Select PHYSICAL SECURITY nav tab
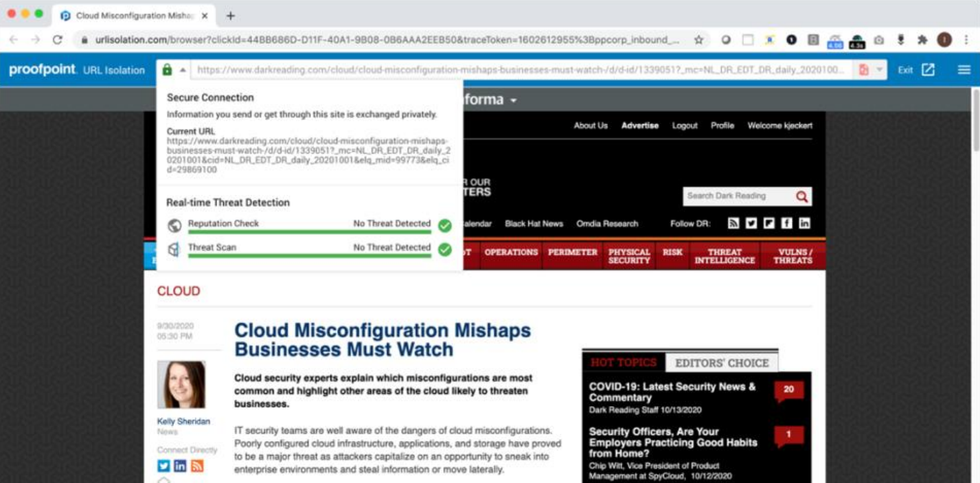980x483 pixels. tap(629, 255)
